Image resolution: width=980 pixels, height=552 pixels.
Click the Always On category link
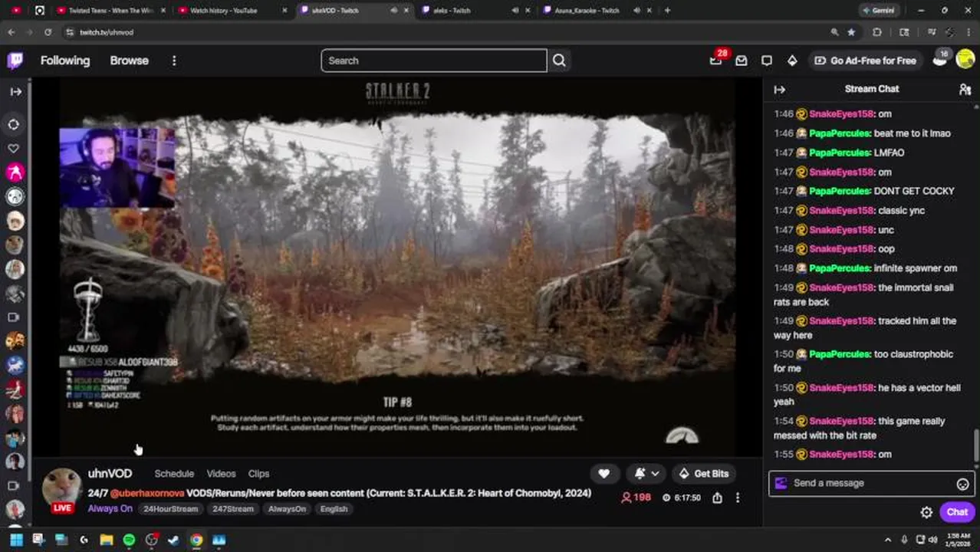tap(110, 509)
